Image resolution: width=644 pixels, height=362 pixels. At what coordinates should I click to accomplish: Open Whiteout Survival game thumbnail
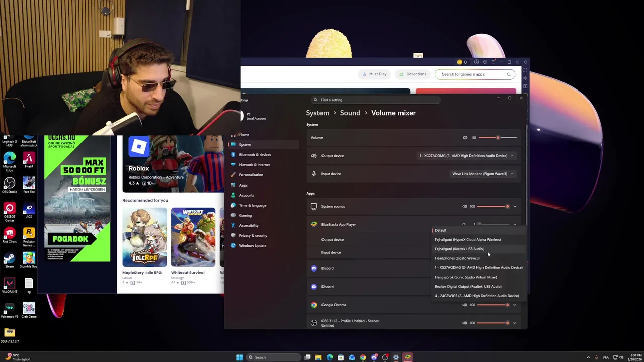[x=193, y=237]
